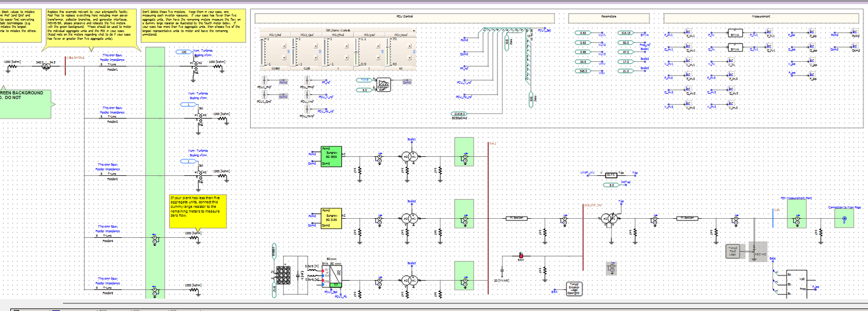Select the PCU1_Pref slider component below panel
This screenshot has width=868, height=311.
[264, 80]
